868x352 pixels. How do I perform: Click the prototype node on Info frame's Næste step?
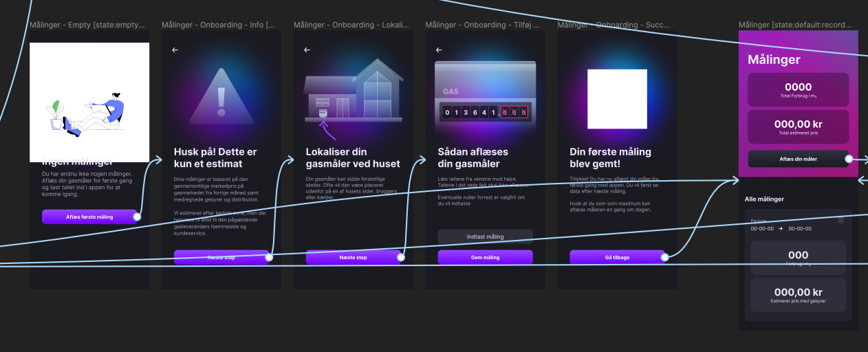click(x=269, y=257)
